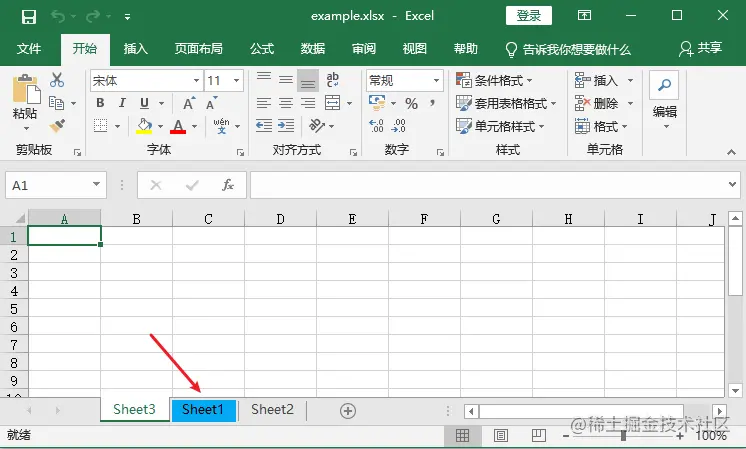Toggle Italic formatting
Screen dimensions: 746x449
pos(122,103)
